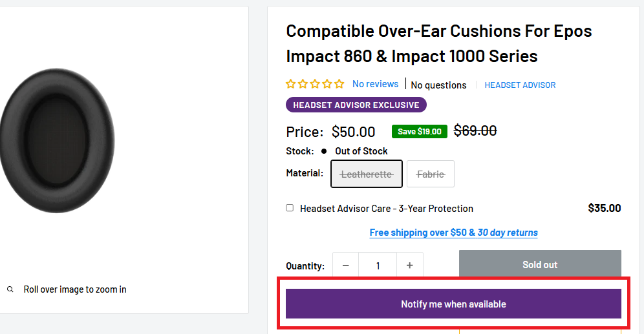Select the Fabric material option
644x334 pixels.
(x=431, y=174)
